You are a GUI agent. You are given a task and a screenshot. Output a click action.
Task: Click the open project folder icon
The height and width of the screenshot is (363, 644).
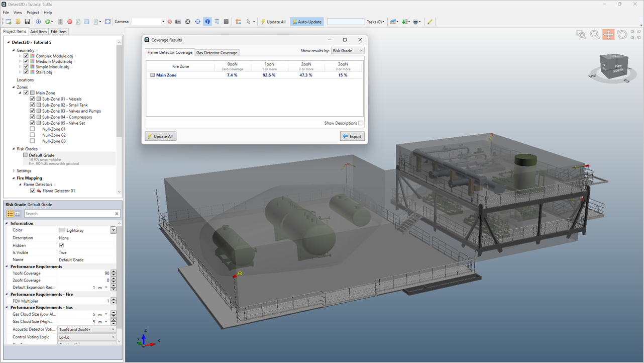(x=18, y=22)
